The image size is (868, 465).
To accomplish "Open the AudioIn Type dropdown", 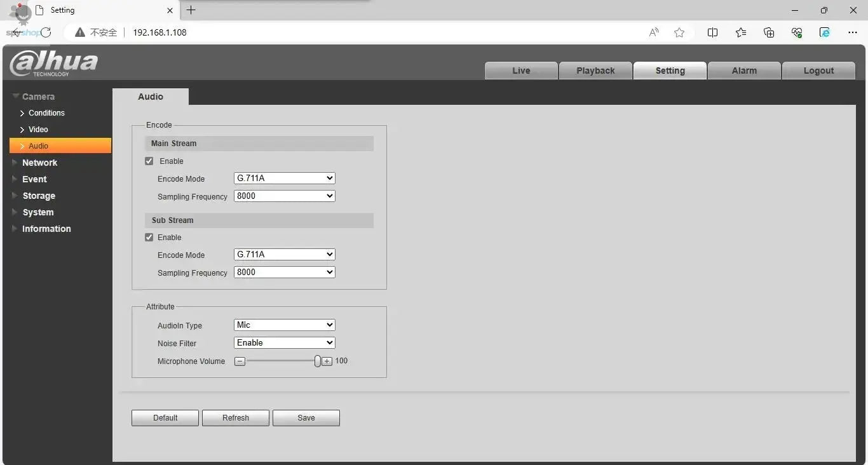I will (x=284, y=325).
